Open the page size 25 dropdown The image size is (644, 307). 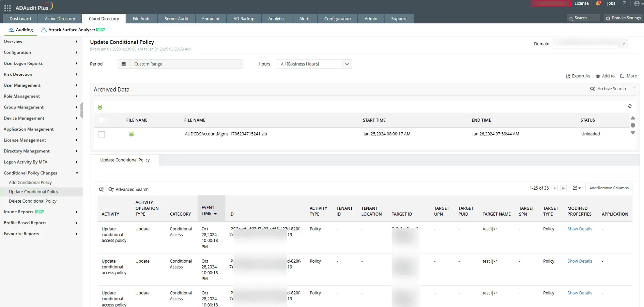point(577,188)
